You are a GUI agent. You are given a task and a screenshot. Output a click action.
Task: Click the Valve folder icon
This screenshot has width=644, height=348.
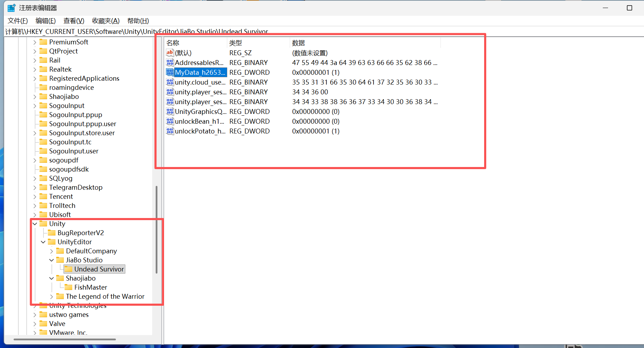[x=43, y=324]
